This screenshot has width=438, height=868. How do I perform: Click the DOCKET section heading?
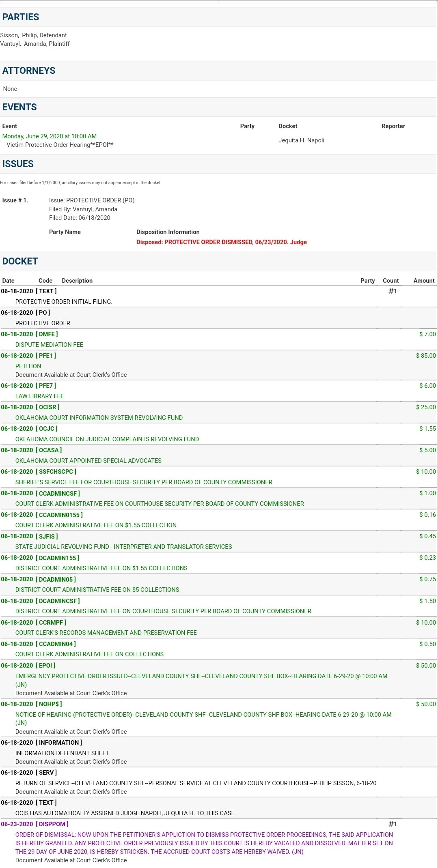[20, 261]
